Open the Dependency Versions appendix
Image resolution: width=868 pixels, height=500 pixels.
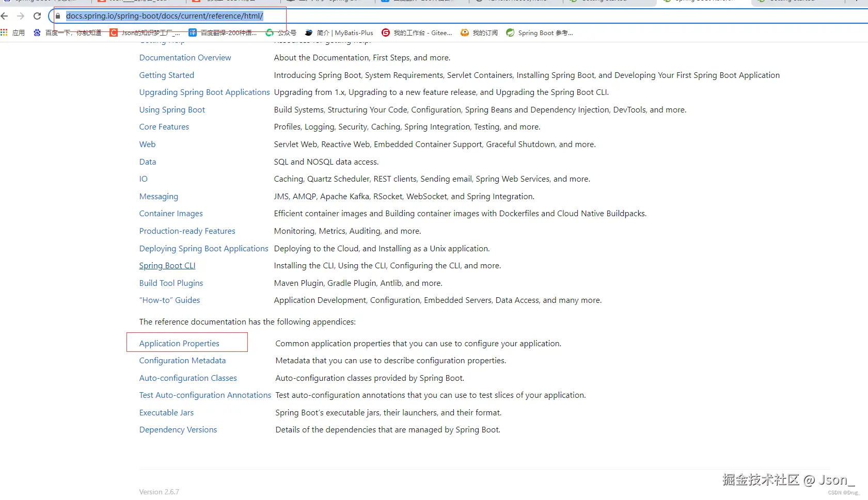coord(178,430)
